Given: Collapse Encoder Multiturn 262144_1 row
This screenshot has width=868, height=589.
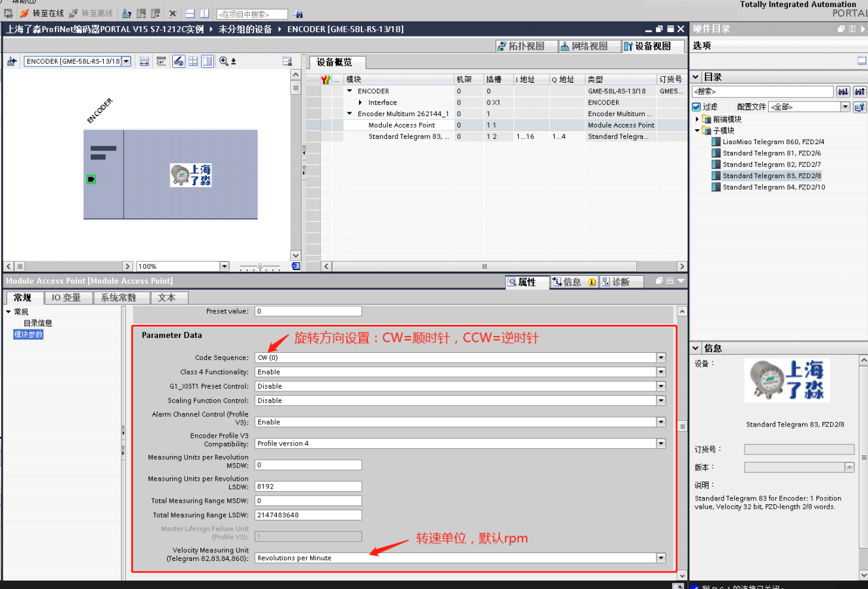Looking at the screenshot, I should click(350, 113).
